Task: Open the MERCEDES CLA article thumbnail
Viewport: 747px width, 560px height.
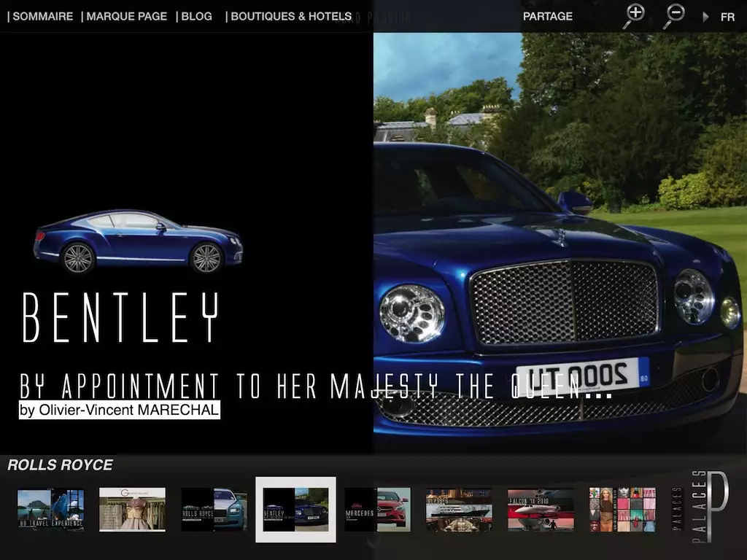Action: (377, 508)
